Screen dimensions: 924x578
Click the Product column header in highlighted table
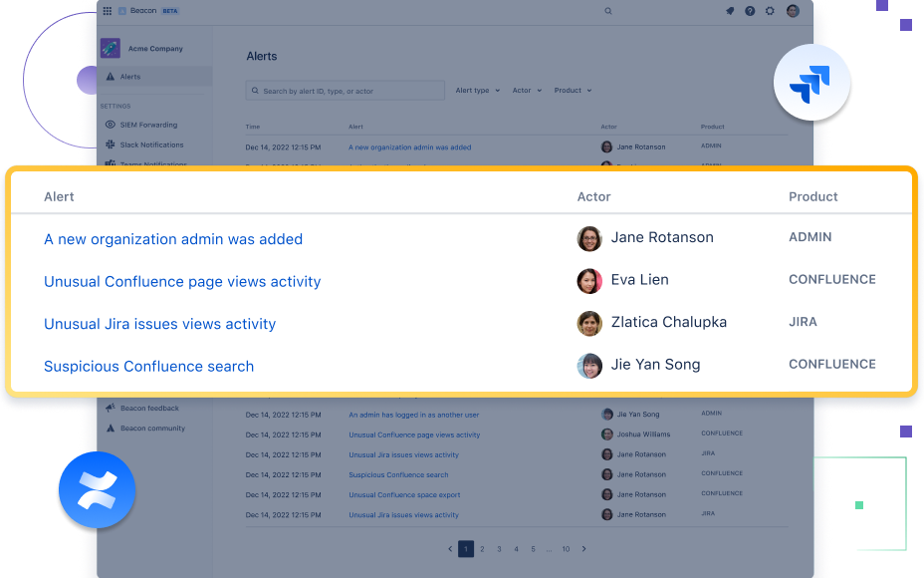(813, 196)
